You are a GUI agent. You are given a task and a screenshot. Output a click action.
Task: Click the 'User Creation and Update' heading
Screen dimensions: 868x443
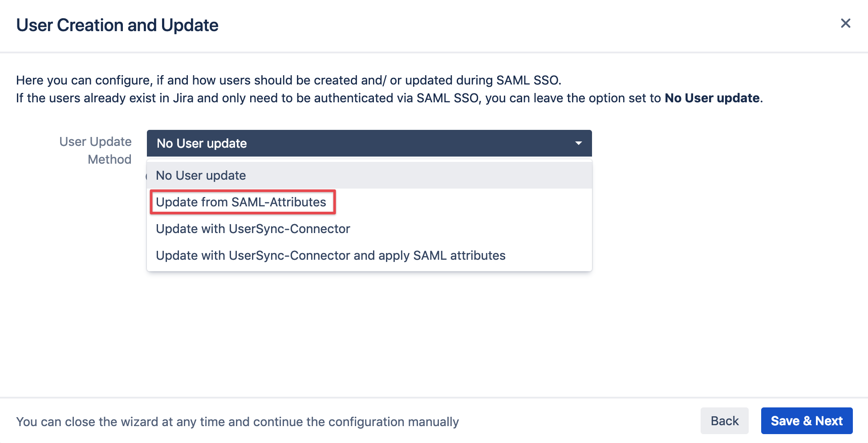(x=117, y=25)
